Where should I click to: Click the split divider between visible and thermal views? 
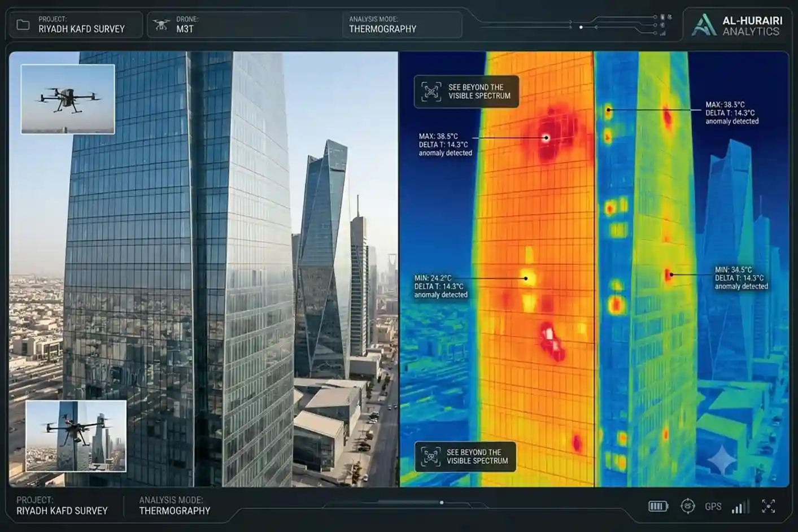399,269
